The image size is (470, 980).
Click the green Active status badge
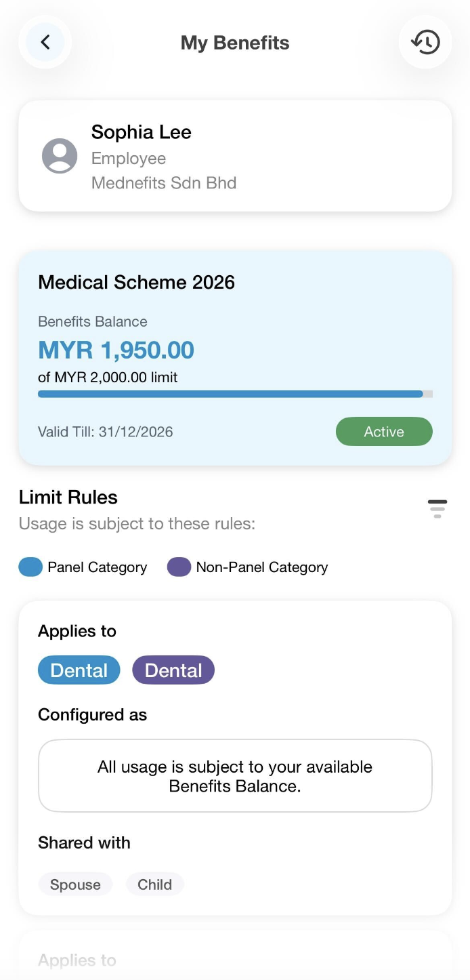[x=384, y=432]
